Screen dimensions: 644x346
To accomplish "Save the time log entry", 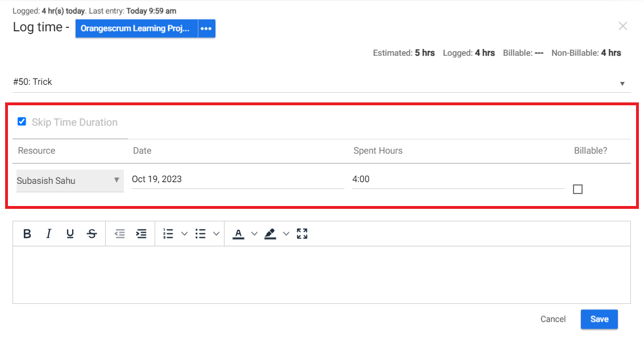I will point(599,319).
